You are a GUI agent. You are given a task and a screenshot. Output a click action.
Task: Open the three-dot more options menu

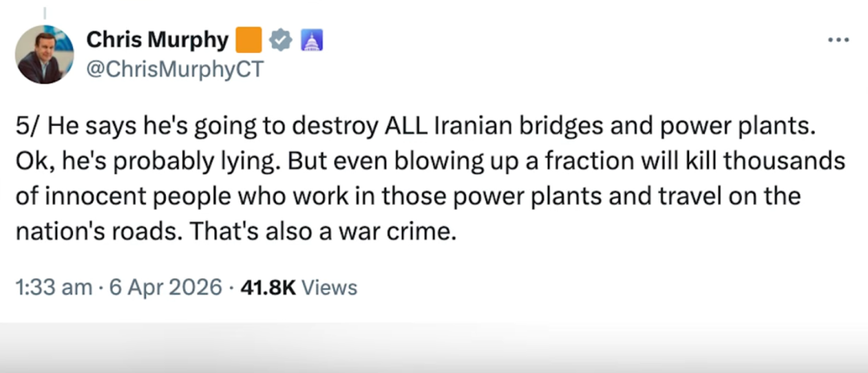[838, 40]
